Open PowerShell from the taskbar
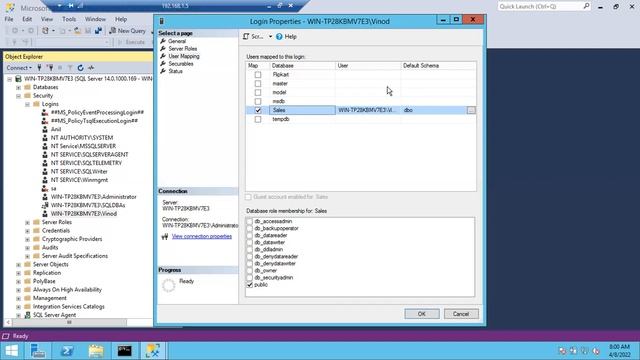The width and height of the screenshot is (640, 360). [67, 351]
